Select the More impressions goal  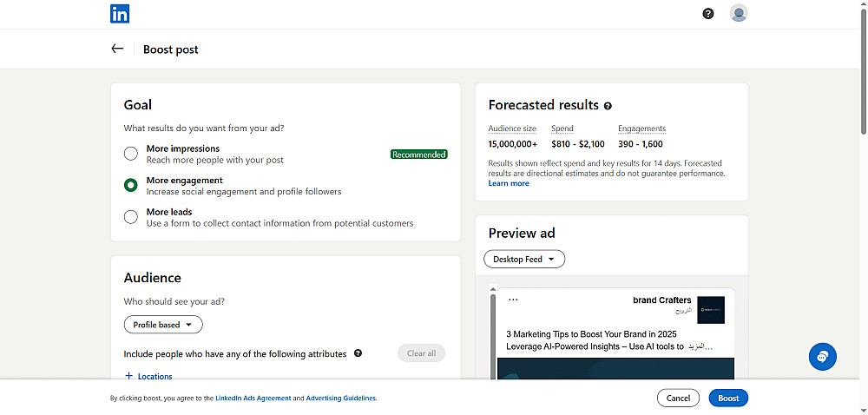coord(131,154)
